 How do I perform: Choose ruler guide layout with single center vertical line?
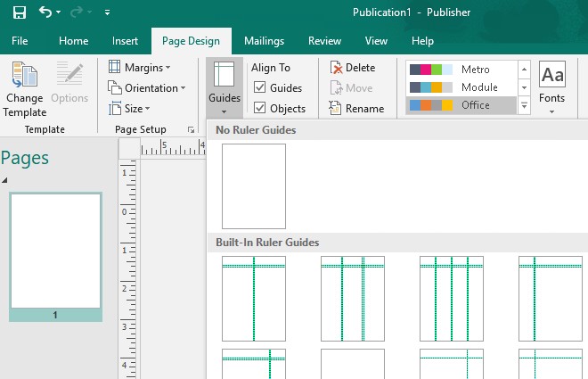[x=254, y=299]
